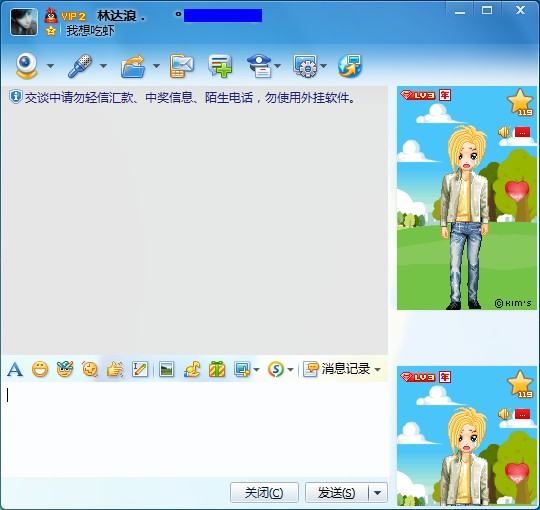This screenshot has width=540, height=510.
Task: Open the send options arrow beside 发送
Action: [378, 492]
